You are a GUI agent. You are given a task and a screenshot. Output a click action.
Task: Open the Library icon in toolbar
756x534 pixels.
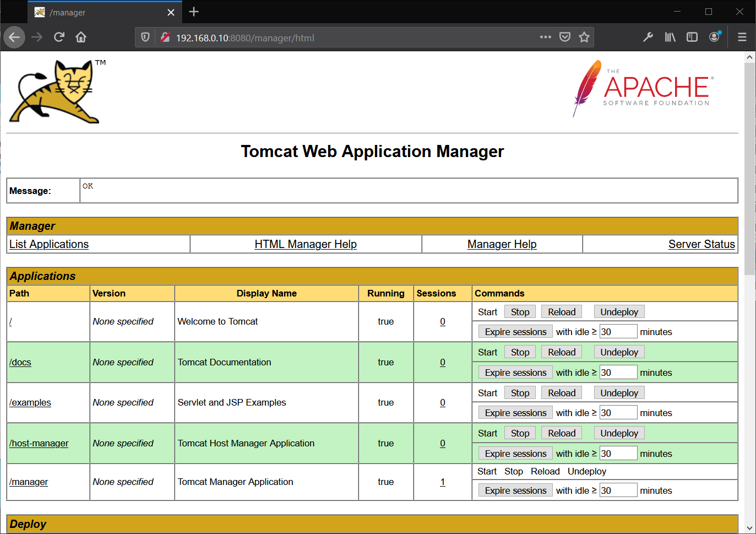coord(670,37)
